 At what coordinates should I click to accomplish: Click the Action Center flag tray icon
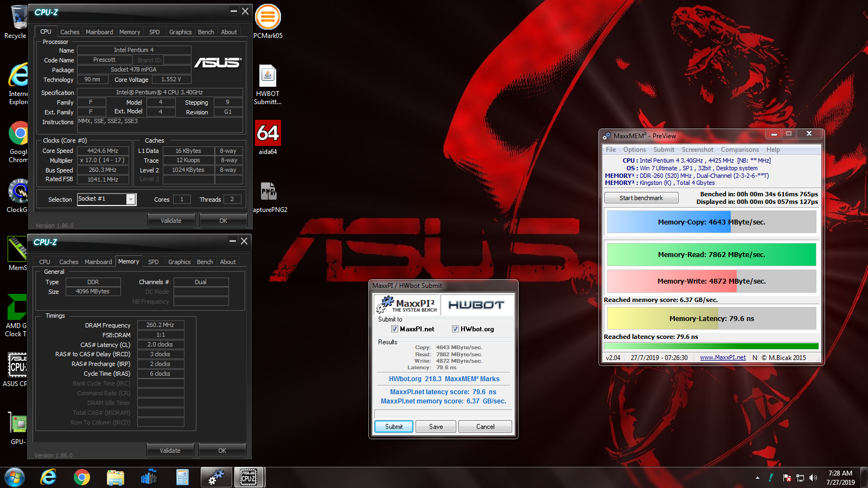pos(787,478)
